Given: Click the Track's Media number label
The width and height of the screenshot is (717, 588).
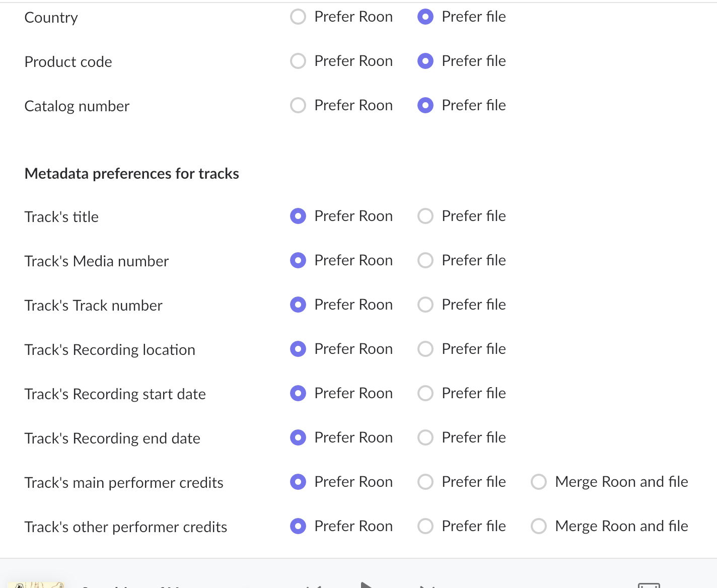Looking at the screenshot, I should pyautogui.click(x=96, y=261).
